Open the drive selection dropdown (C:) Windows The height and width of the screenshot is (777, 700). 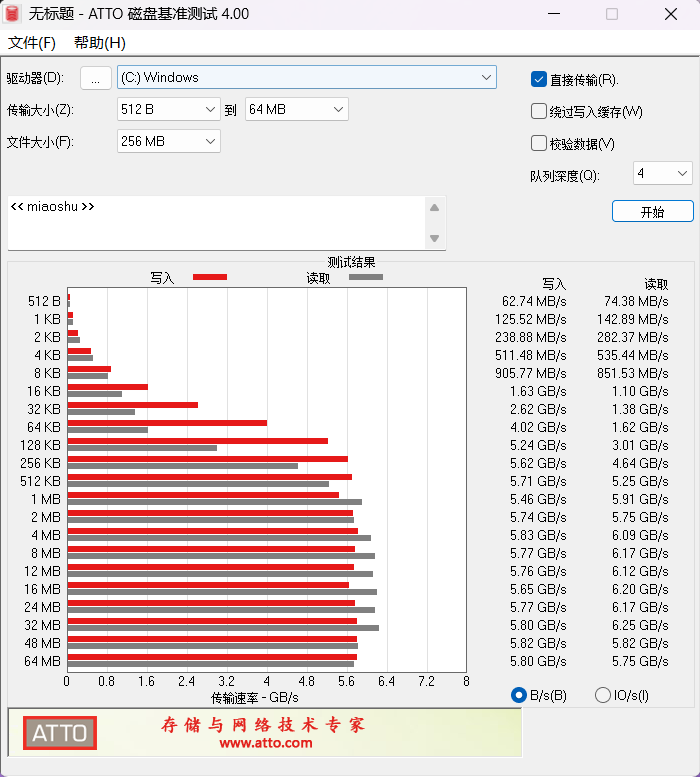pyautogui.click(x=306, y=77)
